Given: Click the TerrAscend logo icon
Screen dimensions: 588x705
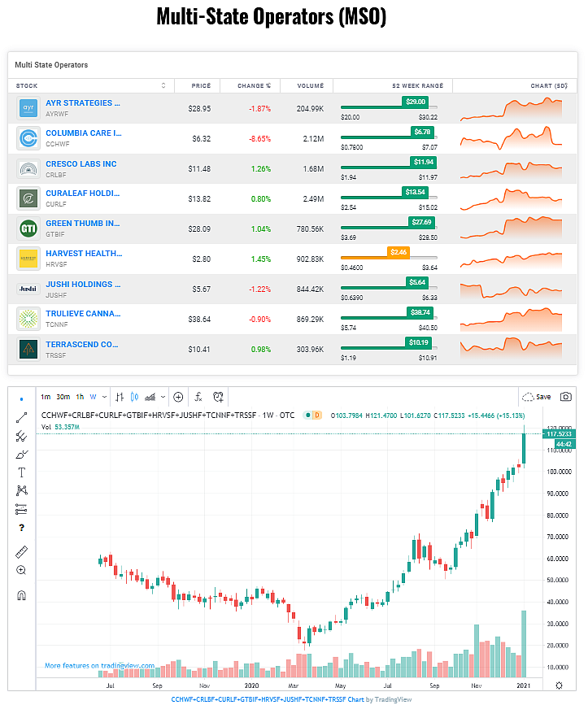Looking at the screenshot, I should 28,349.
